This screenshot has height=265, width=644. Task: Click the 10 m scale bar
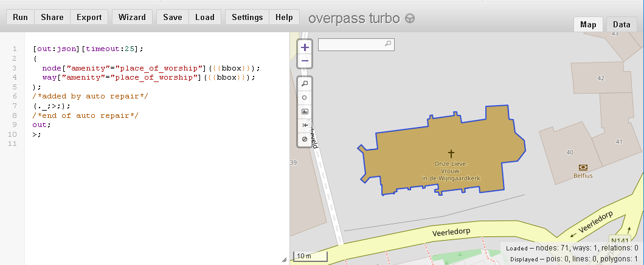(310, 256)
